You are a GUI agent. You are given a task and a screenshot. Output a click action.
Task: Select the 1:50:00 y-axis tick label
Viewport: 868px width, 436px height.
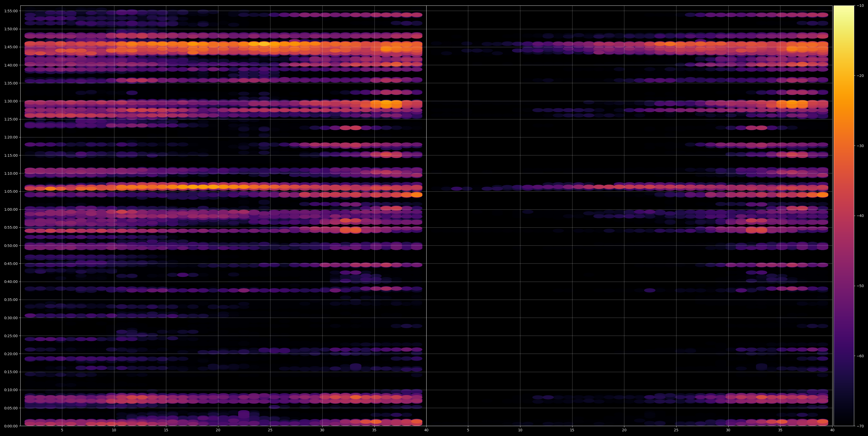point(11,29)
